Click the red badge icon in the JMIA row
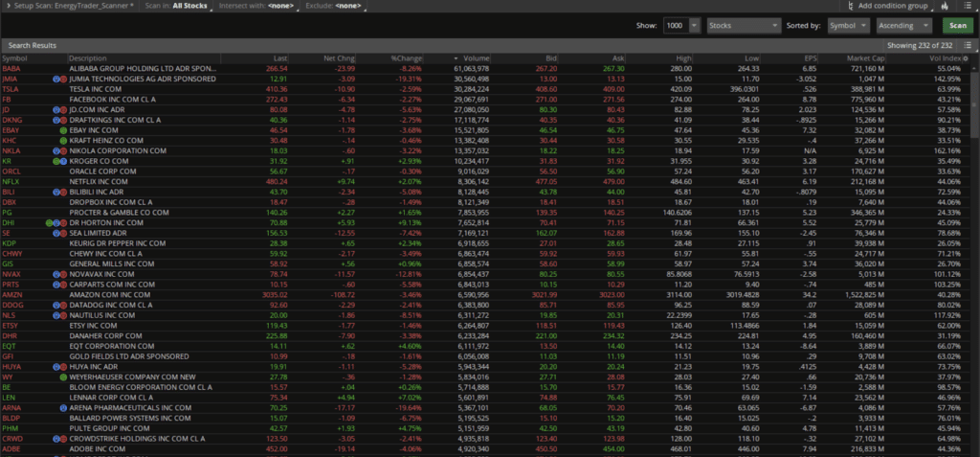 pos(63,79)
